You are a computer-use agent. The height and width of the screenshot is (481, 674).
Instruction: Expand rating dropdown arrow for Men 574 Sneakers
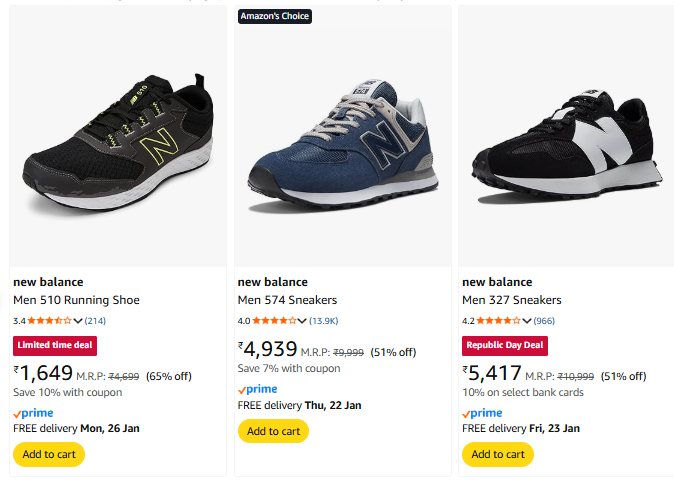302,321
